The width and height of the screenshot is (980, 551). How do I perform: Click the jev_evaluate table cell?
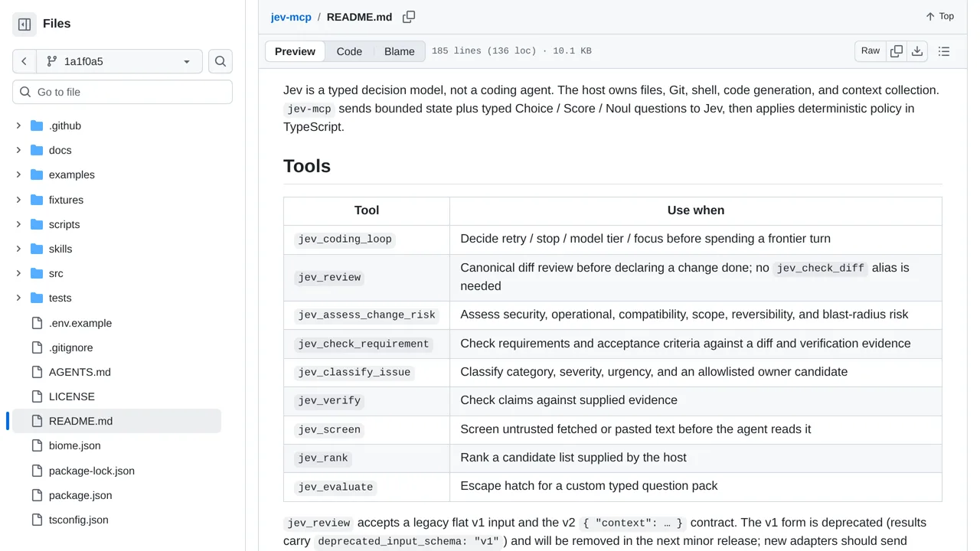pos(367,487)
